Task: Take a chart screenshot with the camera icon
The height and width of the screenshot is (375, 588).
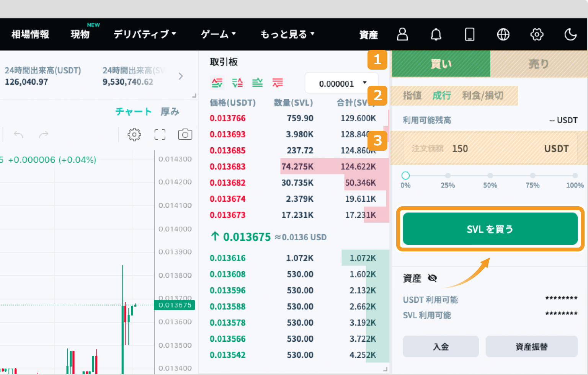Action: coord(185,134)
